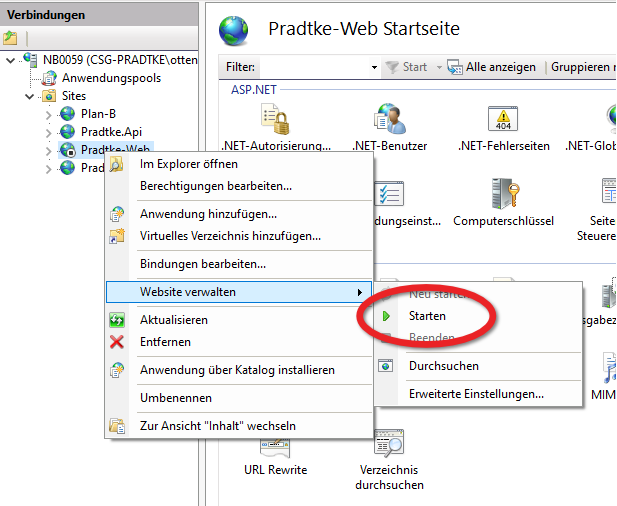This screenshot has height=506, width=617.
Task: Click Aktualisieren in the context menu
Action: (173, 320)
